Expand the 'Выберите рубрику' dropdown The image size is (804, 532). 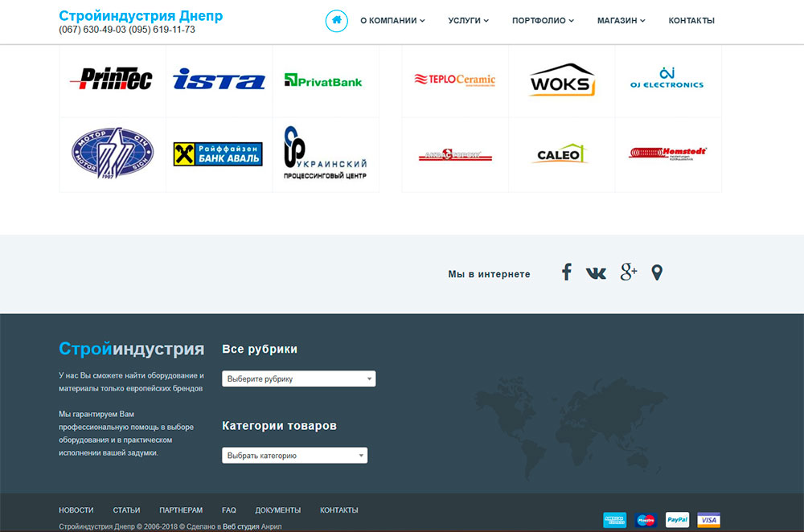(298, 379)
